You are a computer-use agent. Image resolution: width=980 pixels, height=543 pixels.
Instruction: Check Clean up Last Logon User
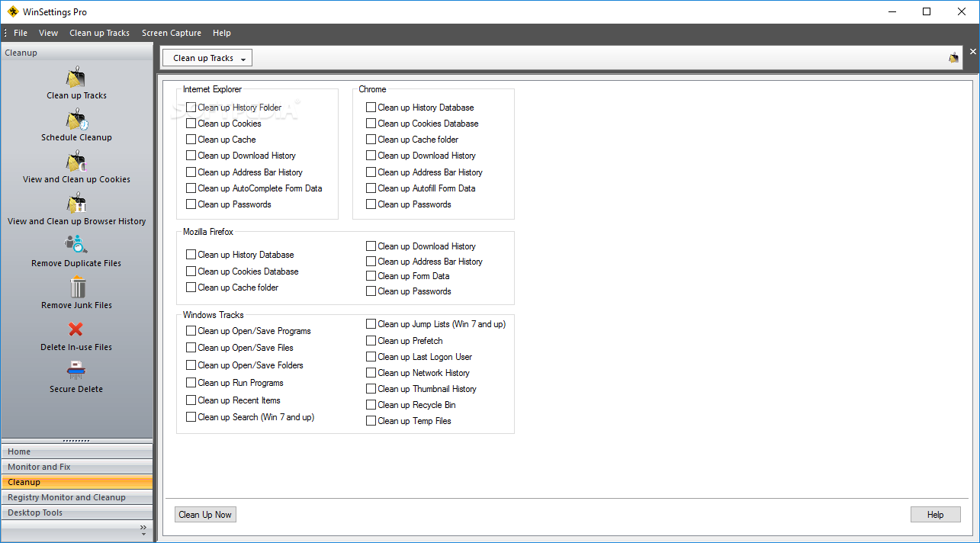pos(371,357)
